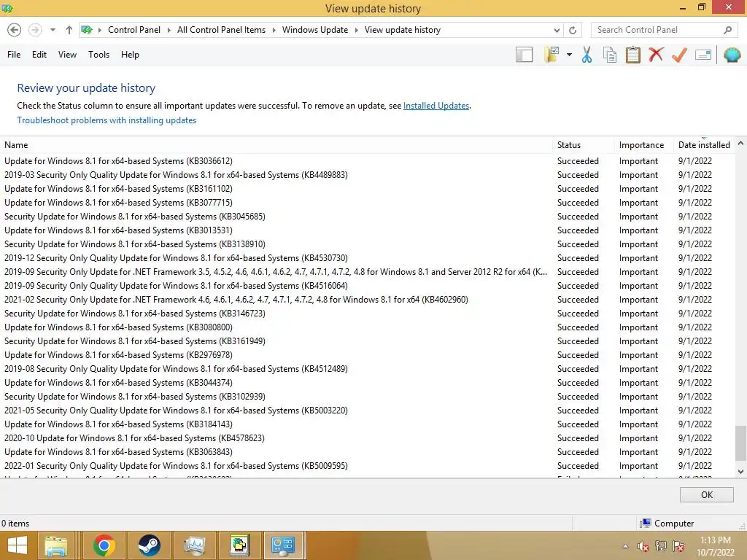This screenshot has height=560, width=747.
Task: Sort by the Name column header
Action: (x=276, y=145)
